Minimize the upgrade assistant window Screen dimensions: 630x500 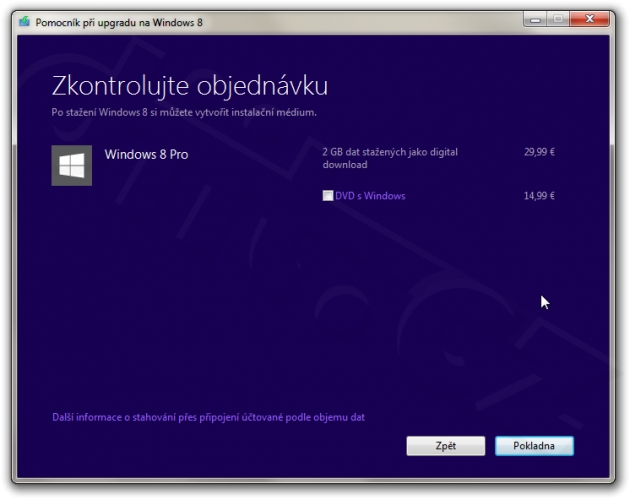click(x=535, y=19)
